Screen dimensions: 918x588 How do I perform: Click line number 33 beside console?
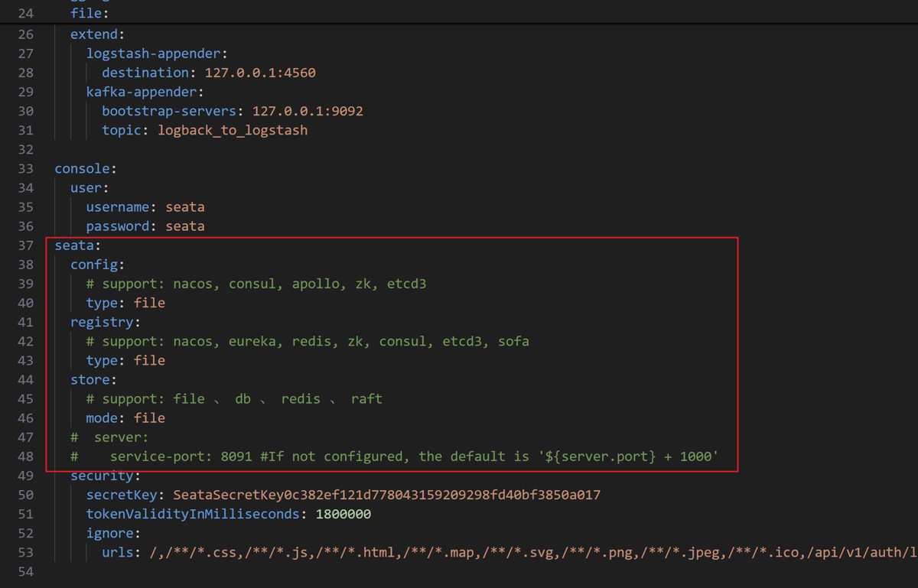[24, 168]
